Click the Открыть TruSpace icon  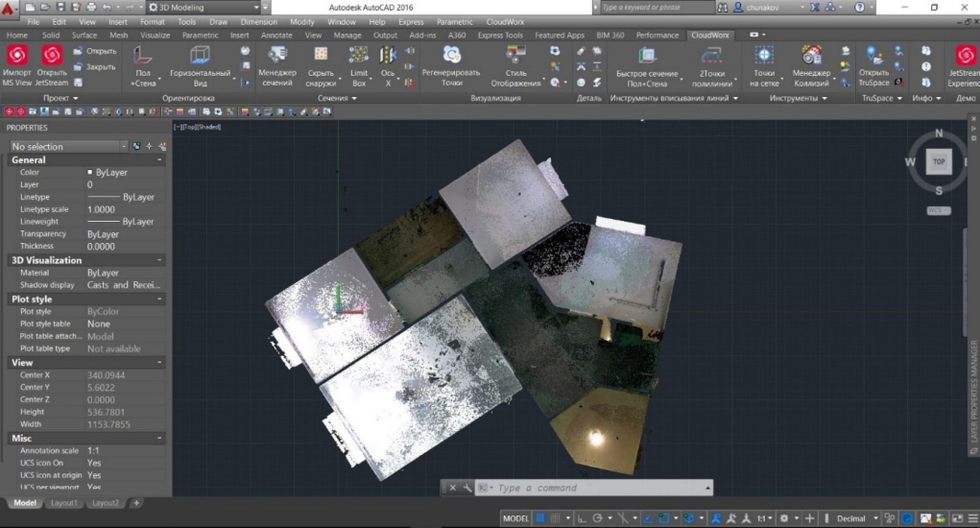tap(873, 56)
